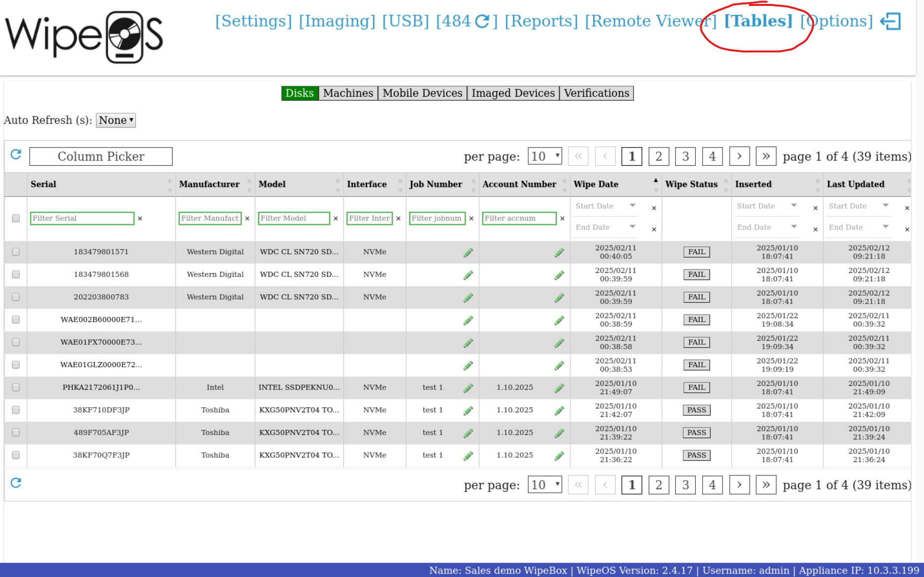Open Inserted Start Date picker
This screenshot has width=924, height=577.
[x=767, y=206]
